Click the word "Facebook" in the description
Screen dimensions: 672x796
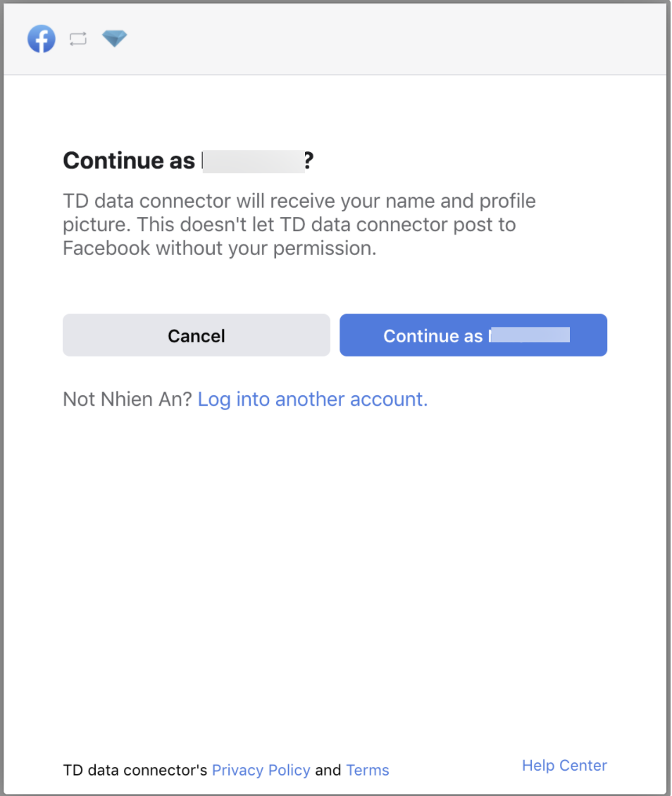point(106,249)
